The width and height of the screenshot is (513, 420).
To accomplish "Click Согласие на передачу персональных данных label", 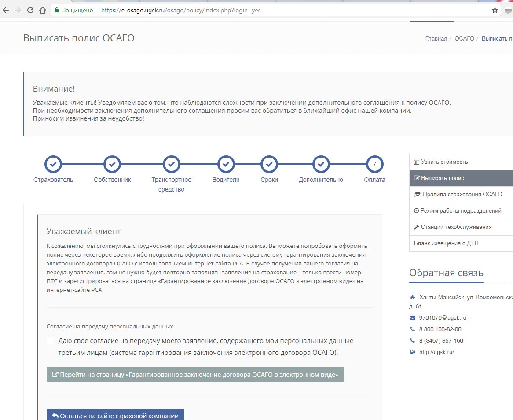I will (x=110, y=326).
